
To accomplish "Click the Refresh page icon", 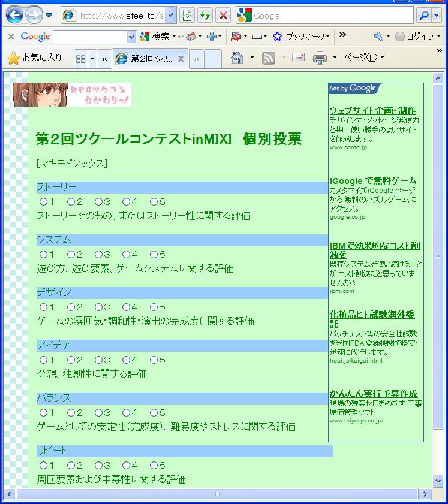I will (205, 16).
